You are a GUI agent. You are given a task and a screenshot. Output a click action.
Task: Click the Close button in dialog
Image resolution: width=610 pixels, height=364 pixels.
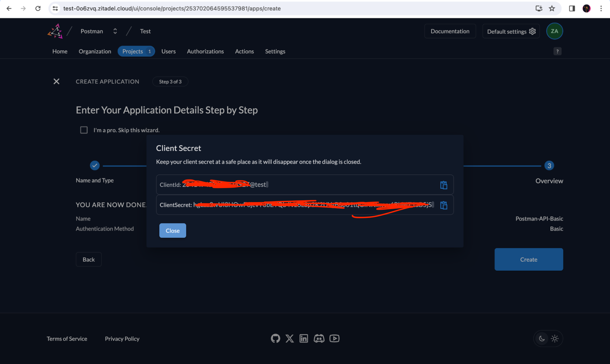click(x=172, y=230)
